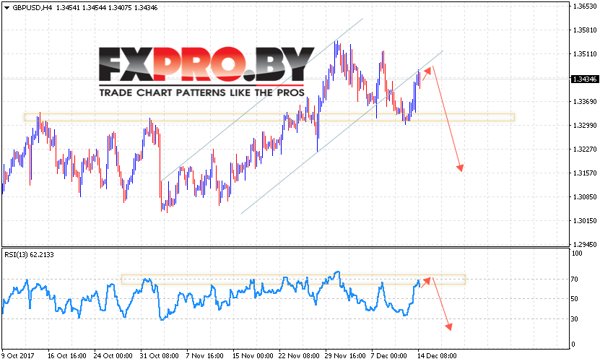Select the date label 9 Oct 2017
The height and width of the screenshot is (364, 600).
[x=17, y=356]
